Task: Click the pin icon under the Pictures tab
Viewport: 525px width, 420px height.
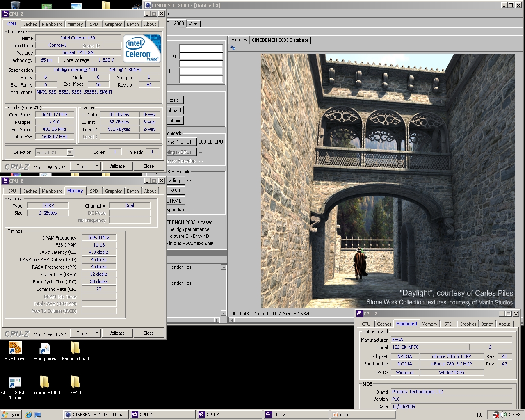Action: point(233,48)
